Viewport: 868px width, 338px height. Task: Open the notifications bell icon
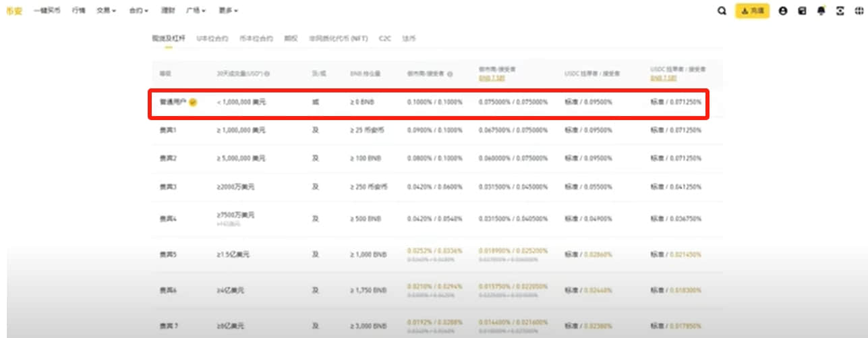pos(821,11)
